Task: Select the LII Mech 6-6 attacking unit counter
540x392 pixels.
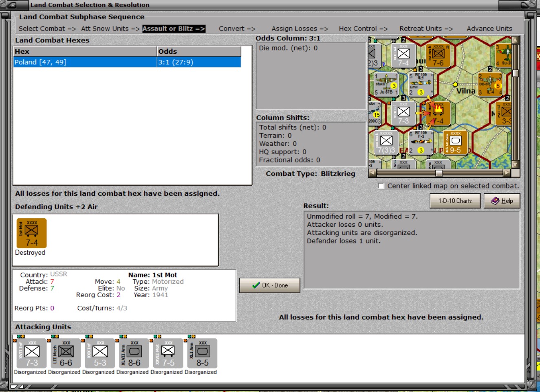Action: (66, 353)
